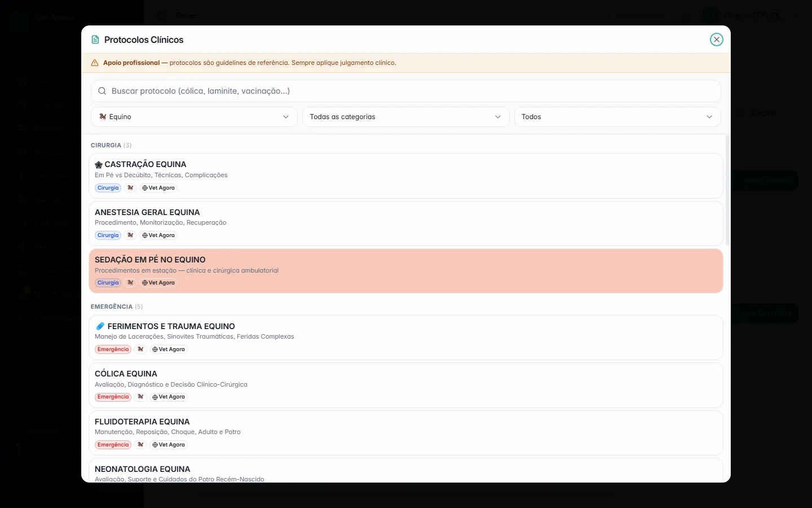Click Cirurgia tag on CASTRAÇÃO EQUINA card
The image size is (812, 508).
pos(108,188)
